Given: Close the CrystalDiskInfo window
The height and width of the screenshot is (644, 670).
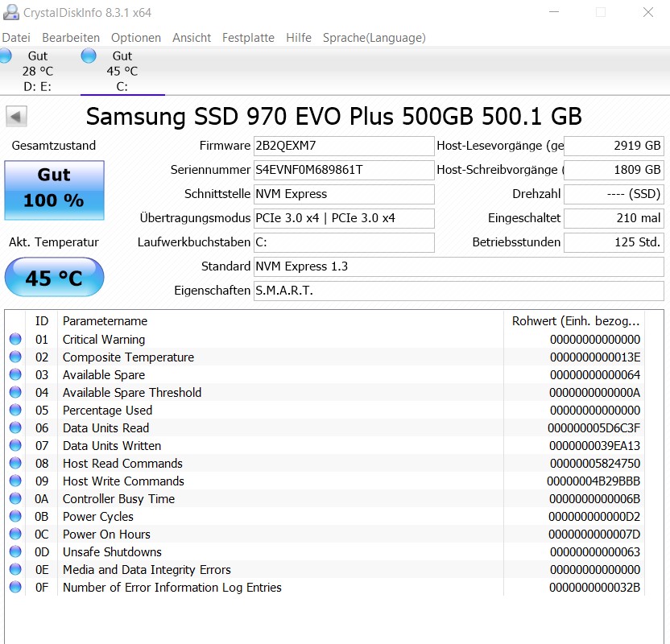Looking at the screenshot, I should [648, 12].
